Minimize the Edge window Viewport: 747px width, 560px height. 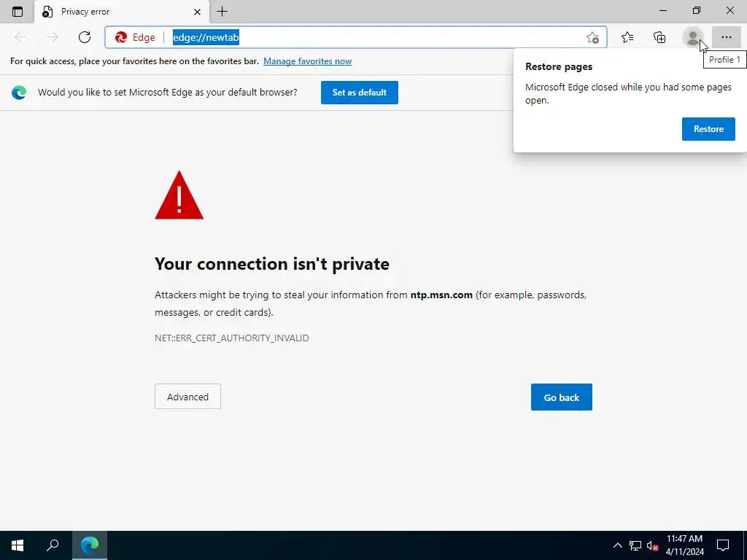pos(663,10)
